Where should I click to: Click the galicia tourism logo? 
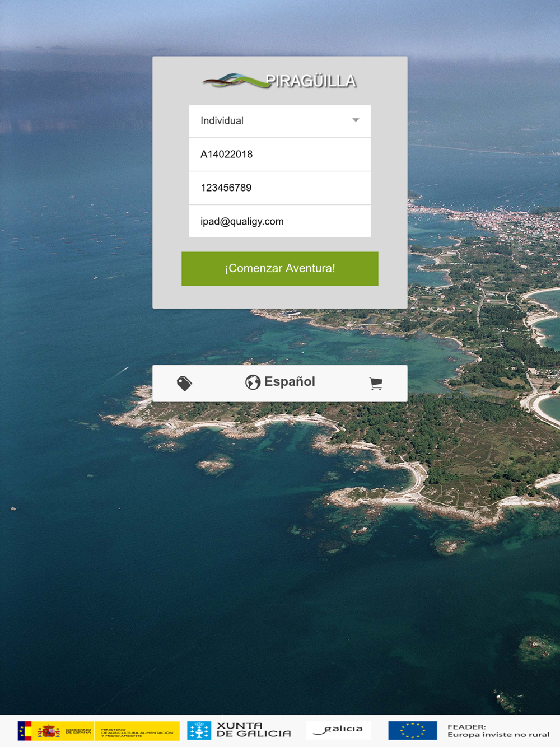(338, 729)
